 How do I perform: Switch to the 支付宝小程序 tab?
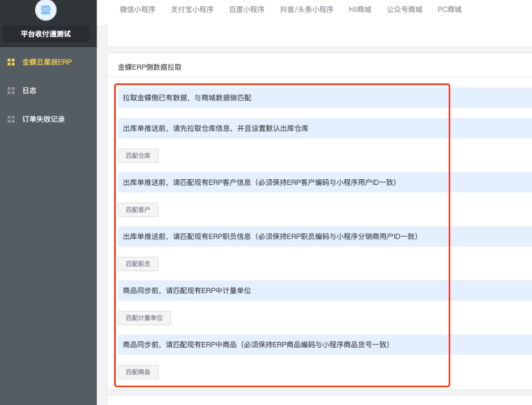pos(192,10)
